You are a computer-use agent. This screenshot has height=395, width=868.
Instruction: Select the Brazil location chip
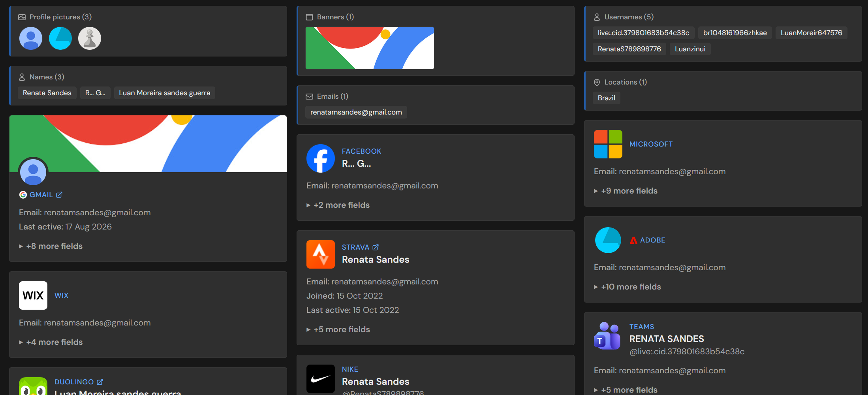click(x=607, y=98)
